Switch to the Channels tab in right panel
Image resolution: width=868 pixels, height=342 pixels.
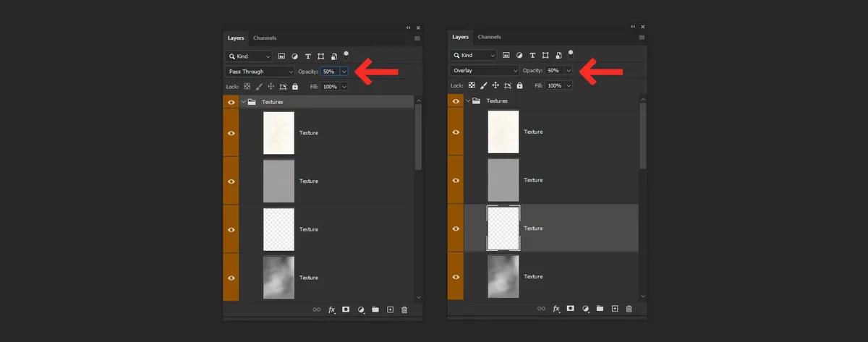(490, 37)
